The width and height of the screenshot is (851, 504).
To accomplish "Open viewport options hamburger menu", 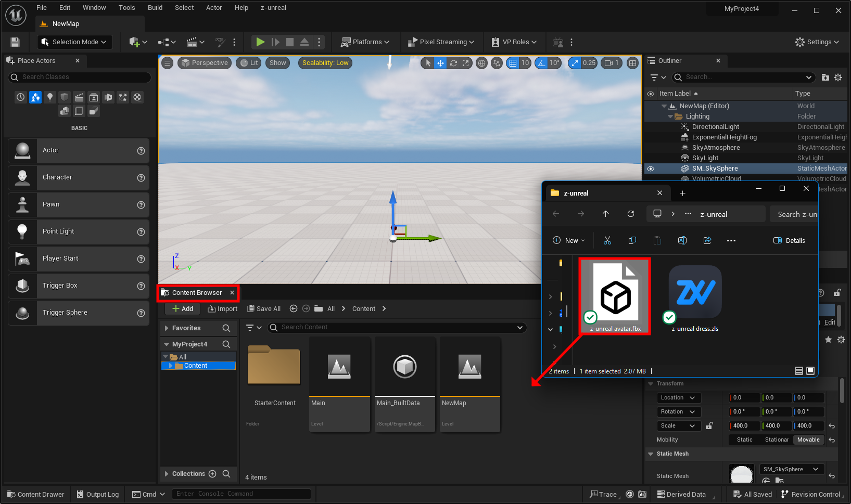I will tap(167, 63).
